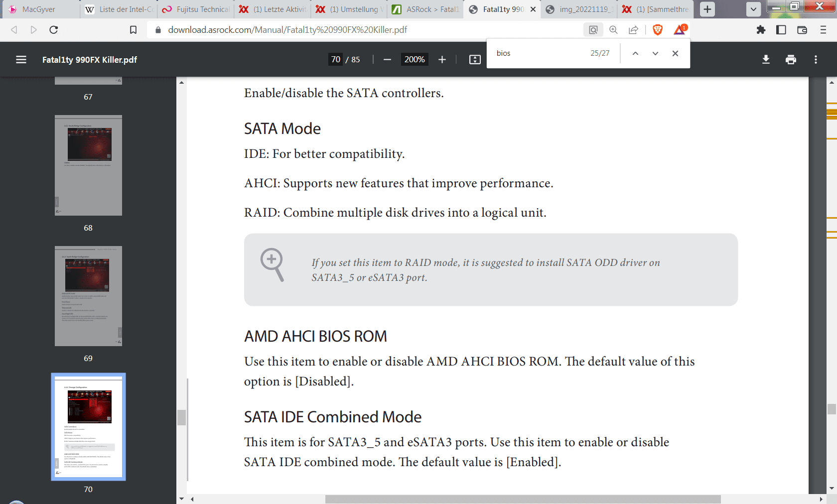Open the tab search dropdown

[x=753, y=9]
